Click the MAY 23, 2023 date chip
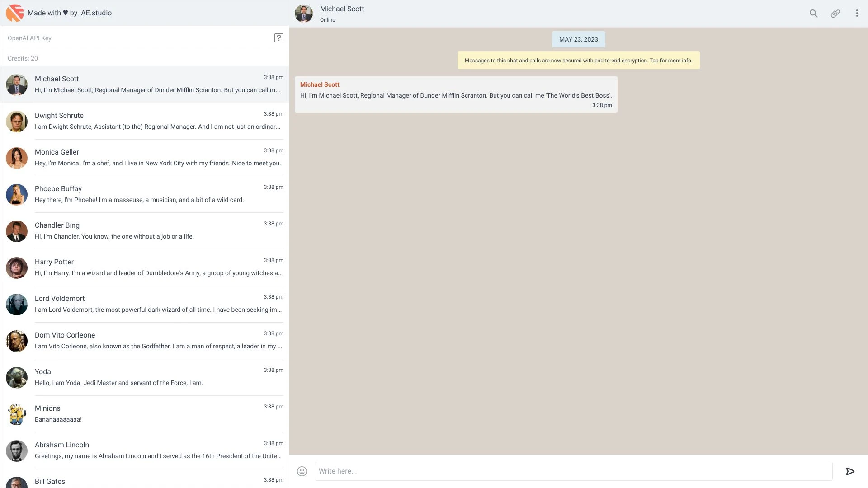The image size is (868, 488). click(578, 39)
